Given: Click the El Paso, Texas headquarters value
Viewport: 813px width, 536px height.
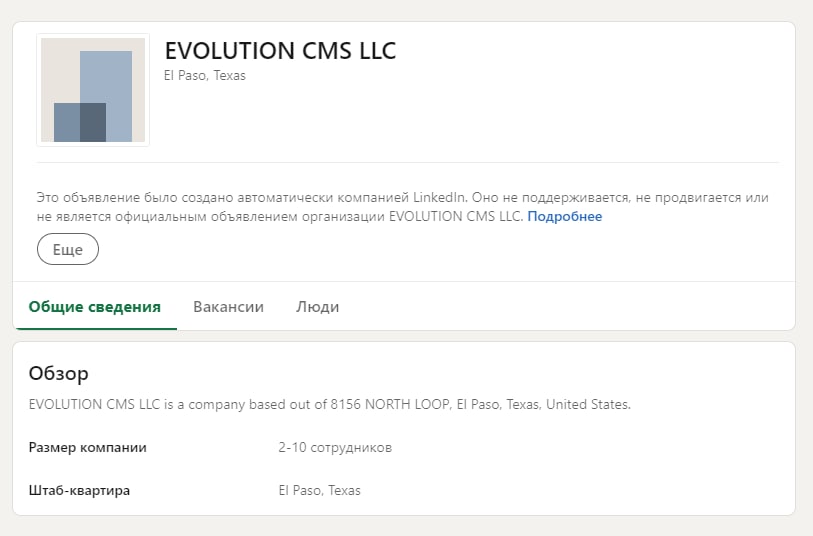Looking at the screenshot, I should tap(319, 490).
